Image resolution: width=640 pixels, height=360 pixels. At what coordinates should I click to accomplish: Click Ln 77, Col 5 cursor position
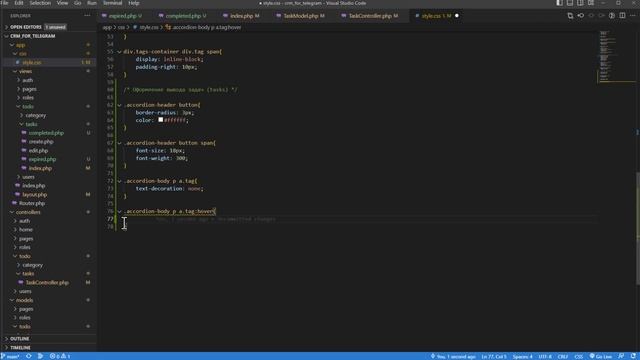pos(494,356)
